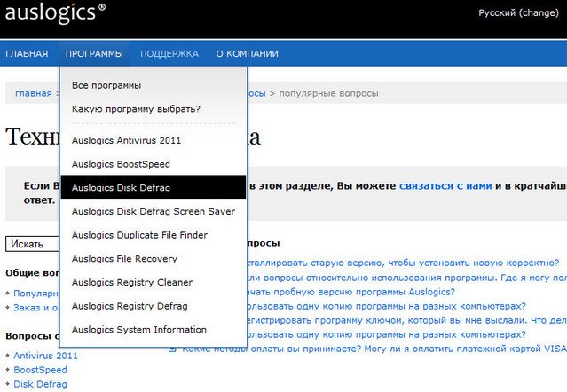The image size is (567, 392).
Task: Select Auslogics BoostSpeed menu entry
Action: 121,164
